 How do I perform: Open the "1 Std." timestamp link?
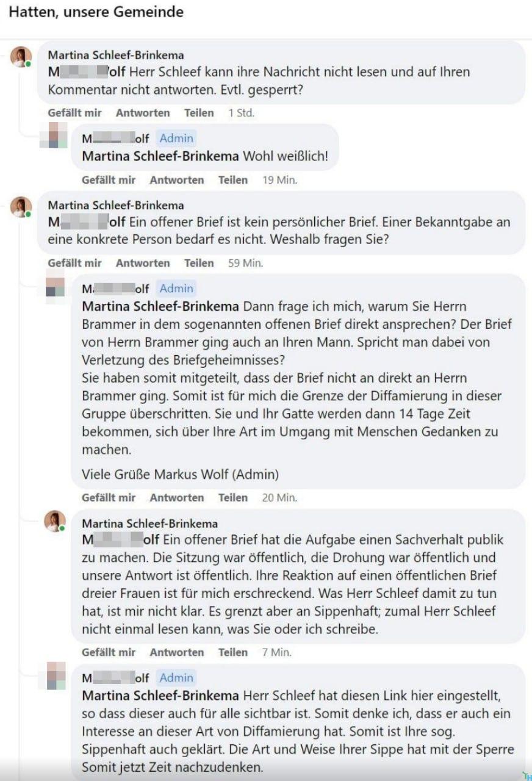241,113
